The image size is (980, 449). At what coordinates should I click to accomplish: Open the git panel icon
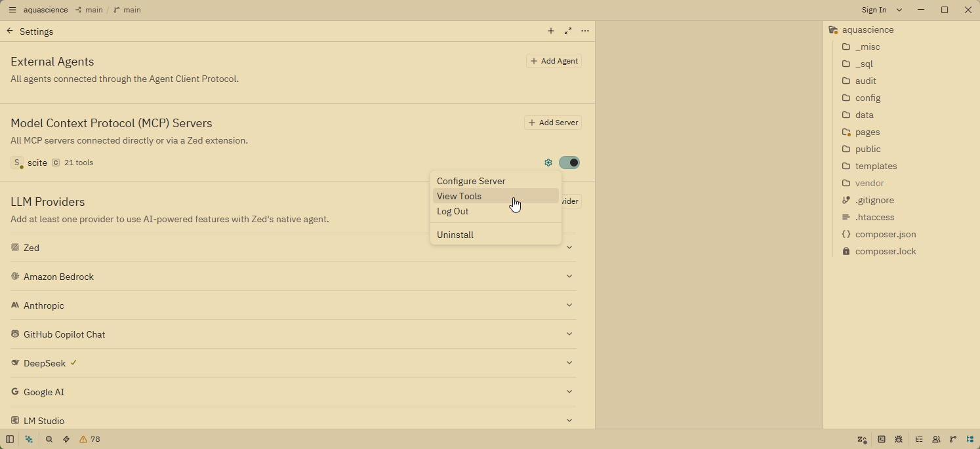pos(953,439)
